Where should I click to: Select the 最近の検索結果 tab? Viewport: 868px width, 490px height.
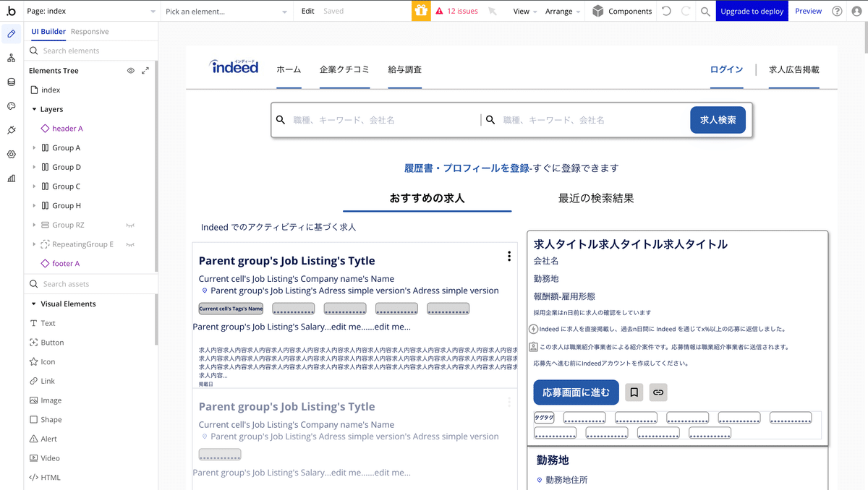(x=596, y=198)
